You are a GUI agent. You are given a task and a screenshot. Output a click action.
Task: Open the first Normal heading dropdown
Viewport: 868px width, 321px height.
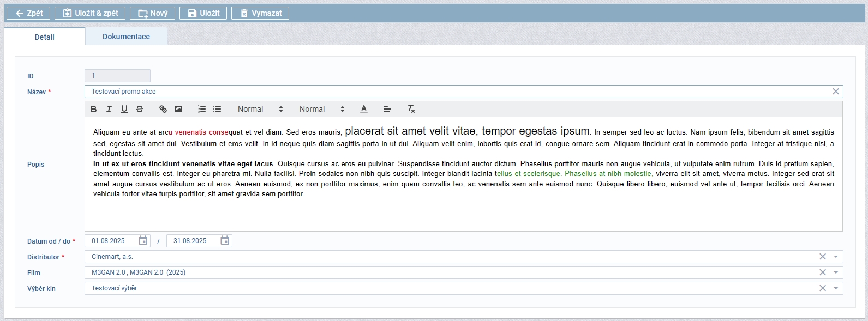[x=260, y=109]
